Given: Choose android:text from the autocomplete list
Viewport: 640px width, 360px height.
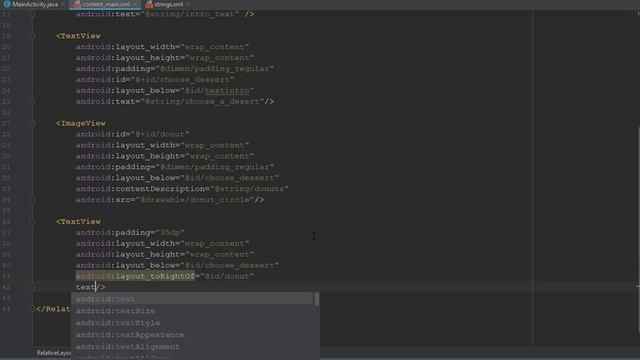Looking at the screenshot, I should (x=192, y=299).
